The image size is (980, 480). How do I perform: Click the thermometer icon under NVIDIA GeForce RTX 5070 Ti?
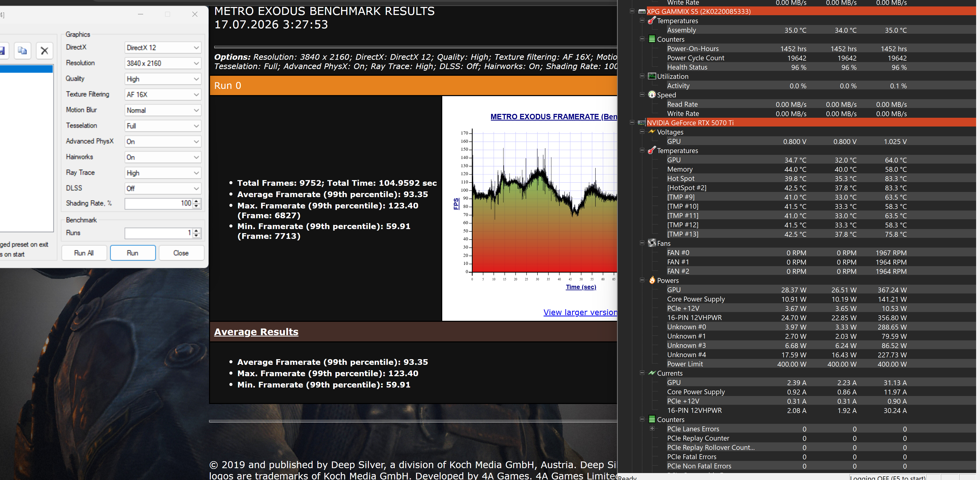coord(652,150)
